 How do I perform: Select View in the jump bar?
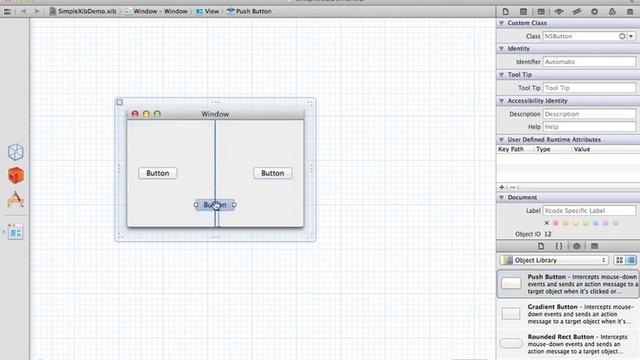click(x=208, y=11)
